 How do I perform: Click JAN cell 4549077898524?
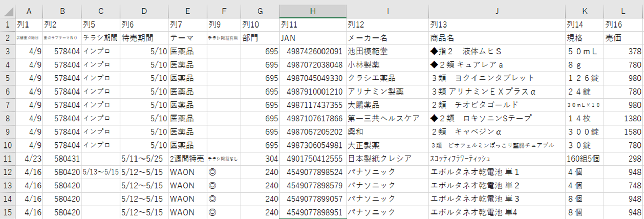click(313, 172)
